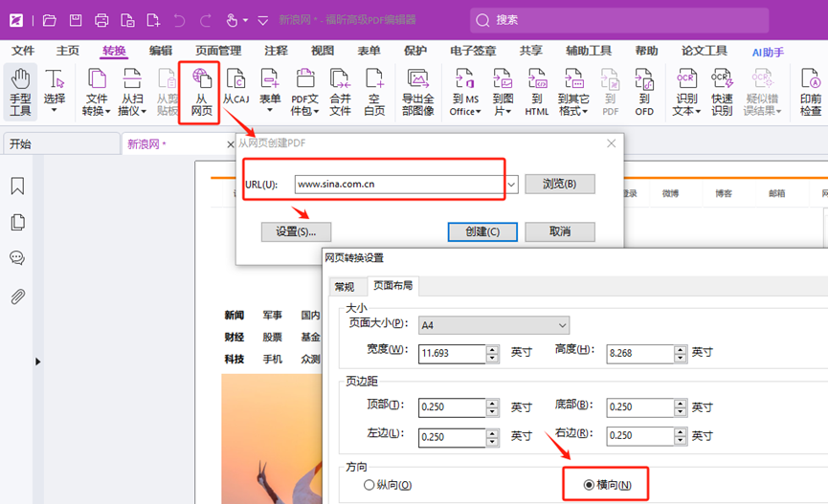828x504 pixels.
Task: Cancel (取消) the create PDF dialog
Action: 560,231
